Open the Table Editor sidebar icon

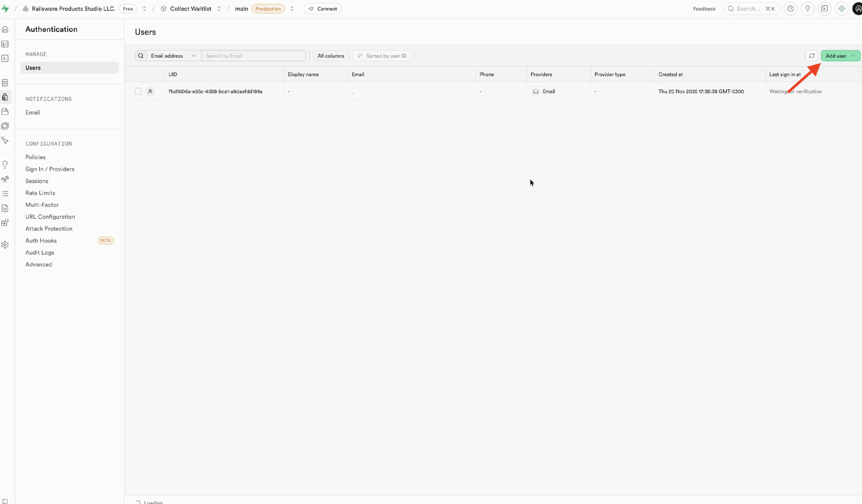[x=5, y=44]
